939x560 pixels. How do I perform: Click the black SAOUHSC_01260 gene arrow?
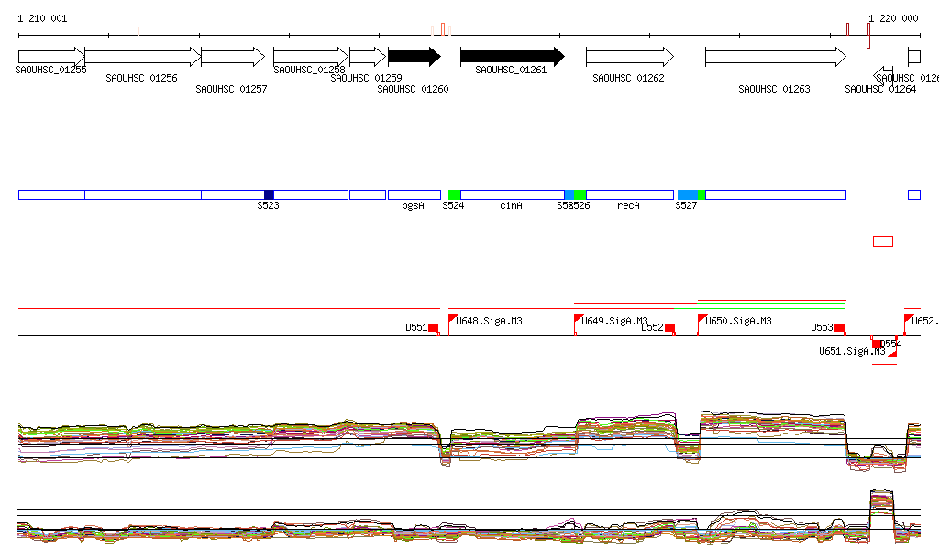click(414, 57)
